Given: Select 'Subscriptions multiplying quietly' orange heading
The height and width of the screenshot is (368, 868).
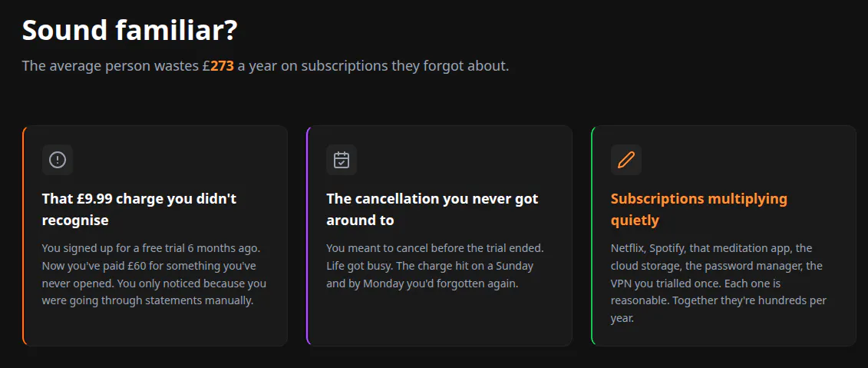Looking at the screenshot, I should pyautogui.click(x=698, y=210).
